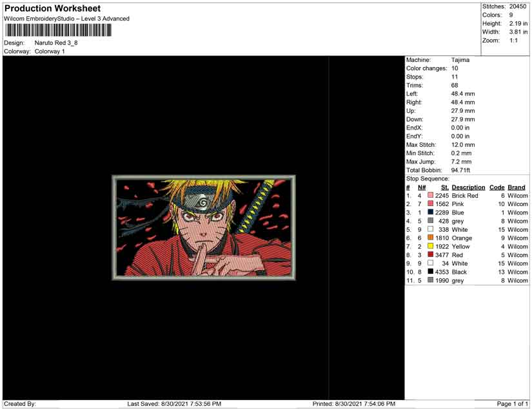Click the Code column header
Screen dimensions: 532x409
(x=497, y=187)
